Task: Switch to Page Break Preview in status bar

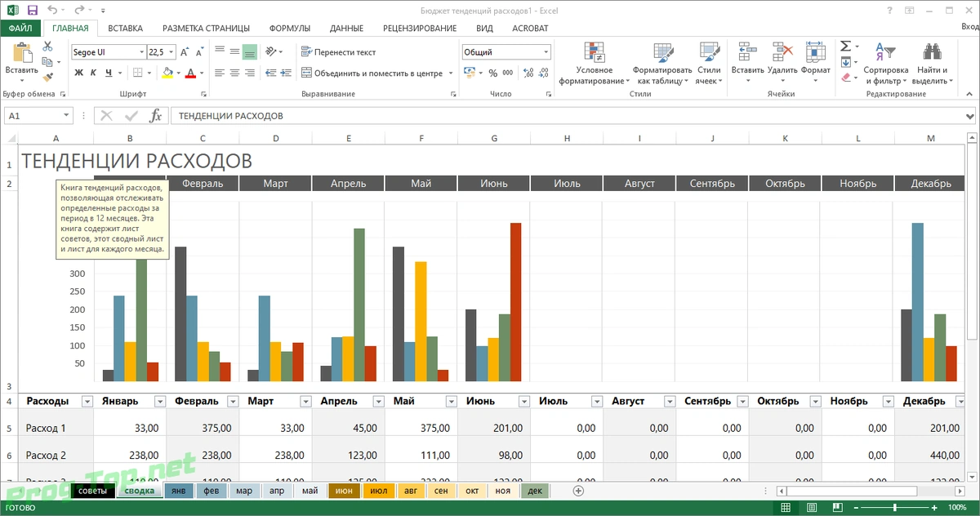Action: point(839,508)
